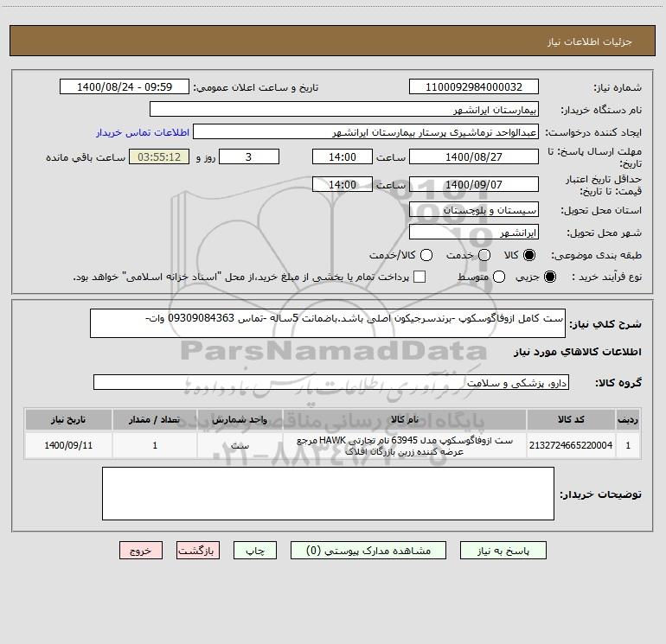The width and height of the screenshot is (666, 644).
Task: Click the نام کالا column header
Action: tap(405, 419)
